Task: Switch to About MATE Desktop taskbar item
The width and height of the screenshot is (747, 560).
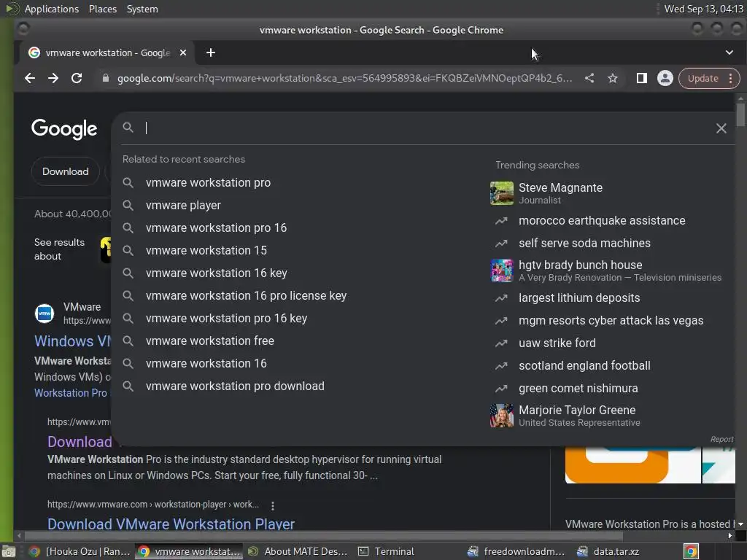Action: coord(298,551)
